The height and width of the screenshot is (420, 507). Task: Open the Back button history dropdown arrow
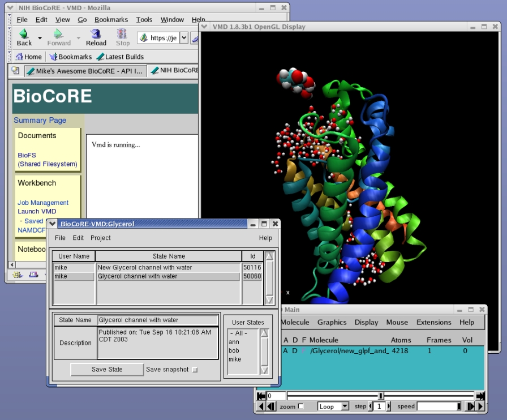tap(40, 38)
